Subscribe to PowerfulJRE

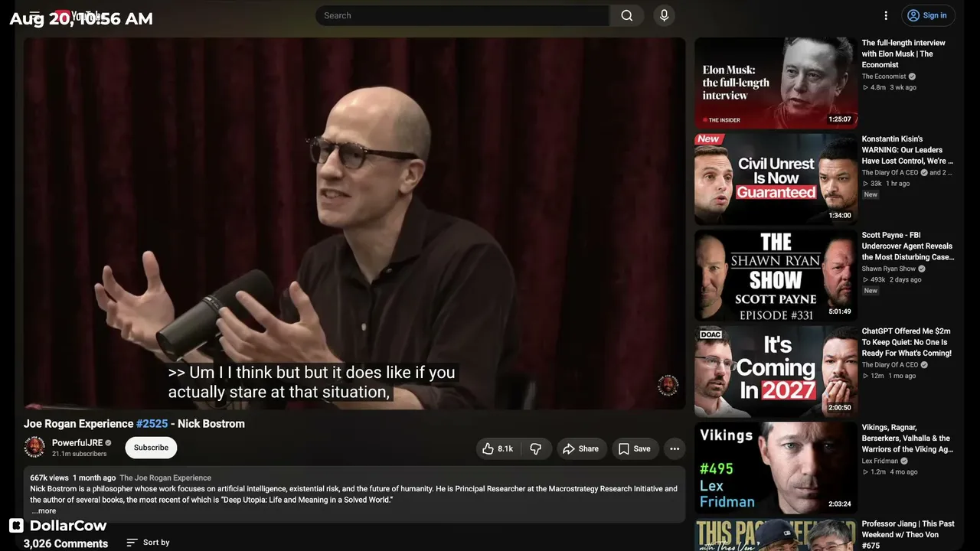(x=151, y=448)
